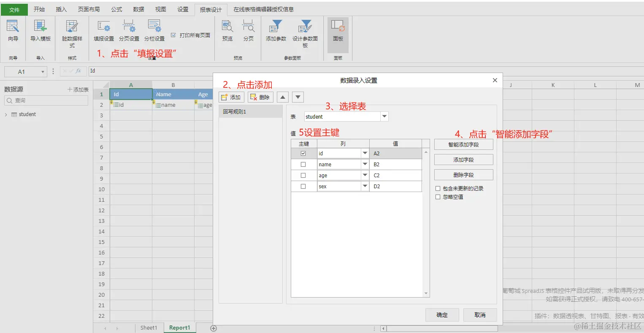Move rule down with the down arrow
This screenshot has width=644, height=333.
point(298,97)
